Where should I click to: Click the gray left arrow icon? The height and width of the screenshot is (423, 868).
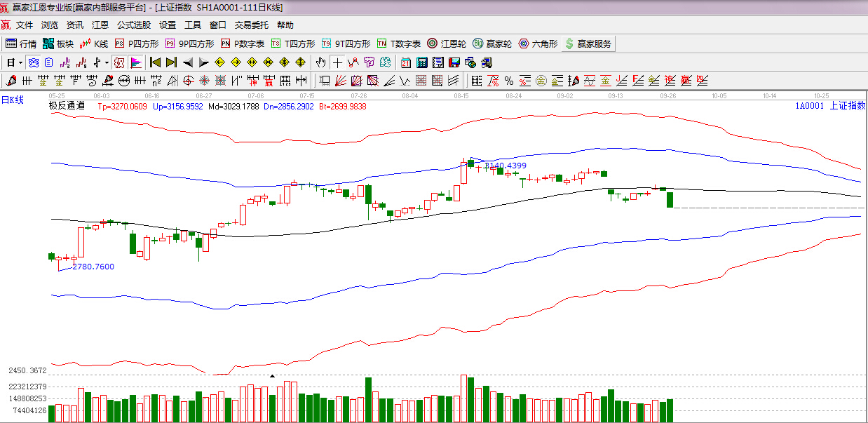coord(187,62)
